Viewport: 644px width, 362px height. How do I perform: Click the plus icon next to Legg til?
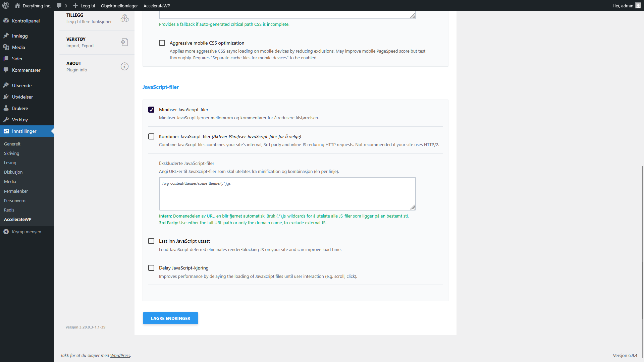tap(75, 5)
